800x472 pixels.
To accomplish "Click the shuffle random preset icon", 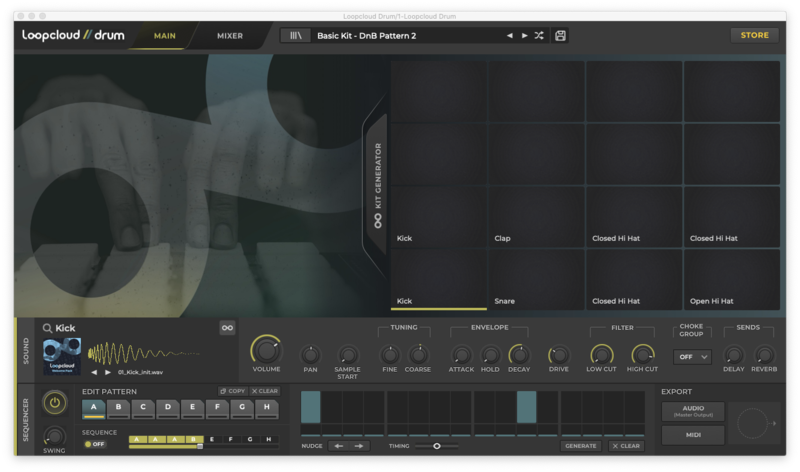I will 539,35.
